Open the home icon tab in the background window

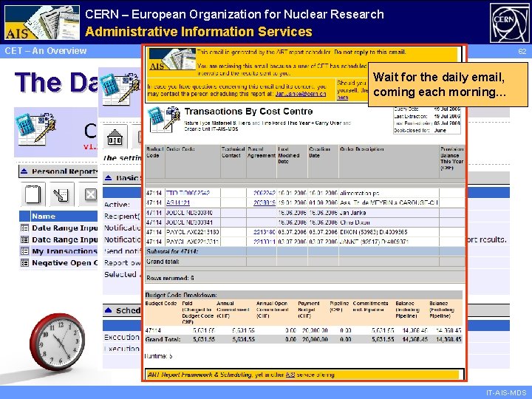click(x=115, y=137)
